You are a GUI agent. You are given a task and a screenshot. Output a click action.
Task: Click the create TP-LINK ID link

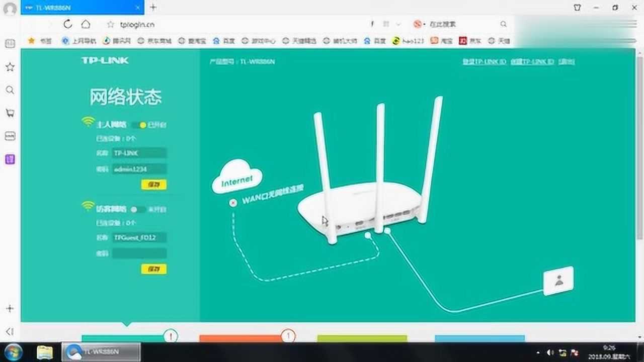(x=532, y=61)
